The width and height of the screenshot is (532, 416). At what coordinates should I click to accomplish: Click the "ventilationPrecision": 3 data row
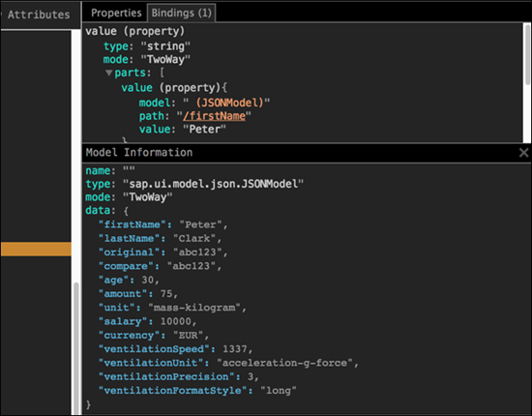[x=179, y=376]
